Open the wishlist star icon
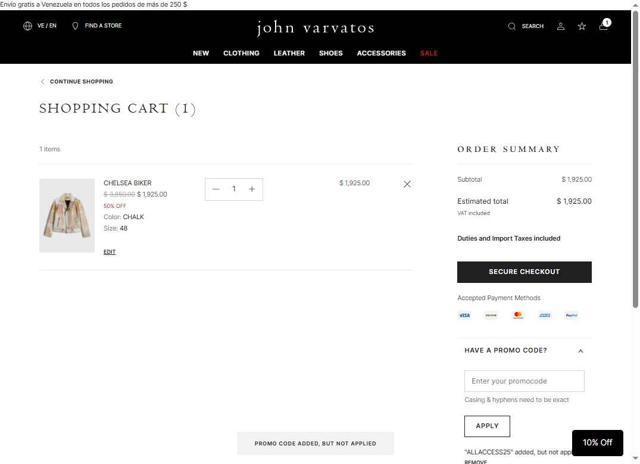 tap(582, 26)
